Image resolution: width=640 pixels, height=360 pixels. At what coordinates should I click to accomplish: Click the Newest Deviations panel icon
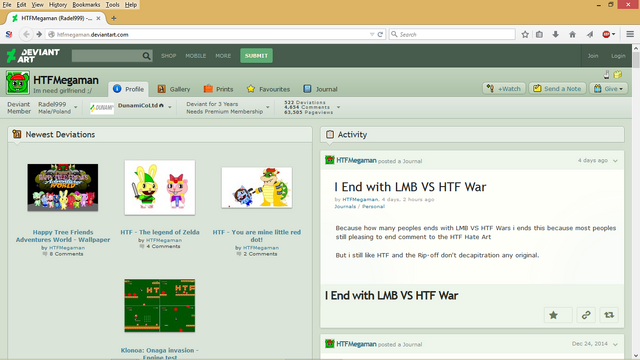[17, 134]
